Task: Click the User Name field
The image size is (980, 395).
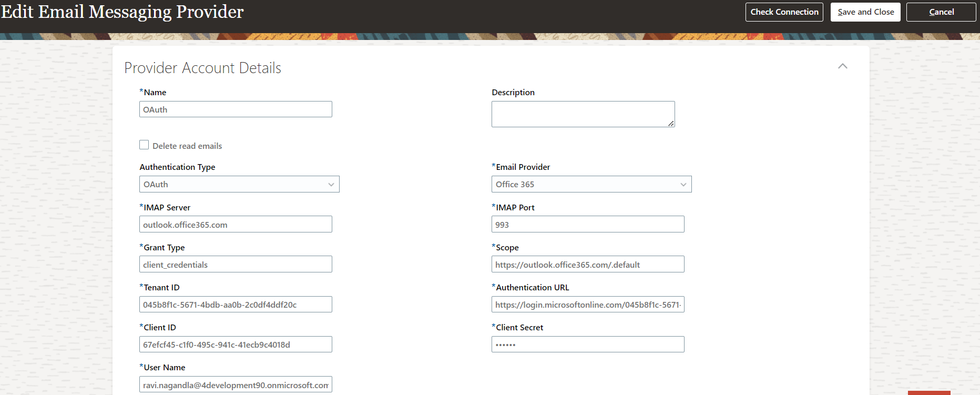Action: tap(236, 385)
